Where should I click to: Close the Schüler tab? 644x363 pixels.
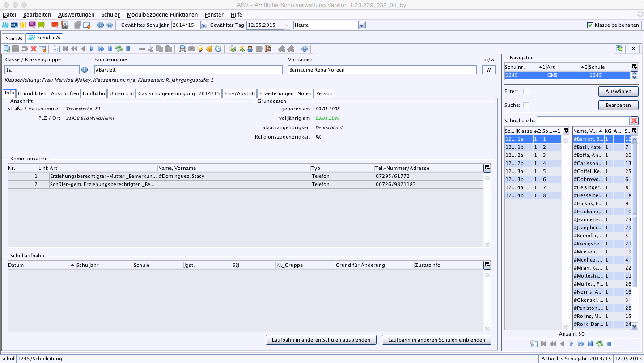(x=58, y=38)
